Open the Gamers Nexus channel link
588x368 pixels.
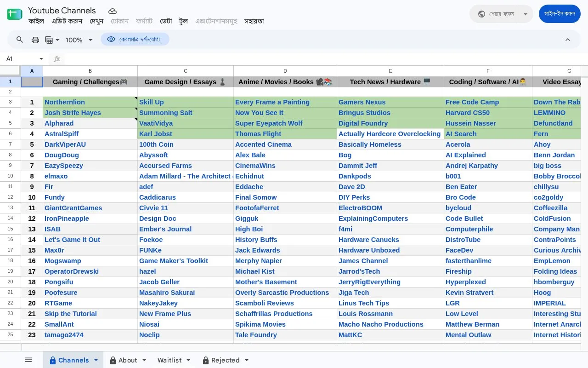pyautogui.click(x=362, y=102)
